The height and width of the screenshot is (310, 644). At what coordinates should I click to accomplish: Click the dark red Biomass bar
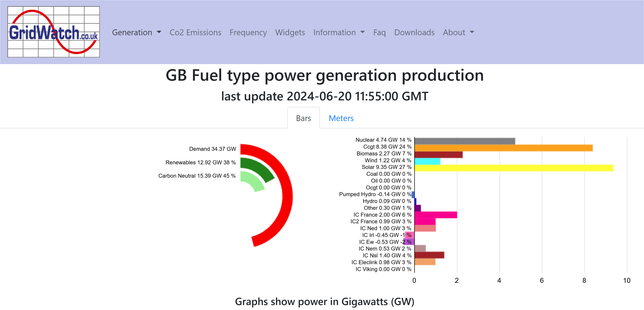[x=439, y=155]
